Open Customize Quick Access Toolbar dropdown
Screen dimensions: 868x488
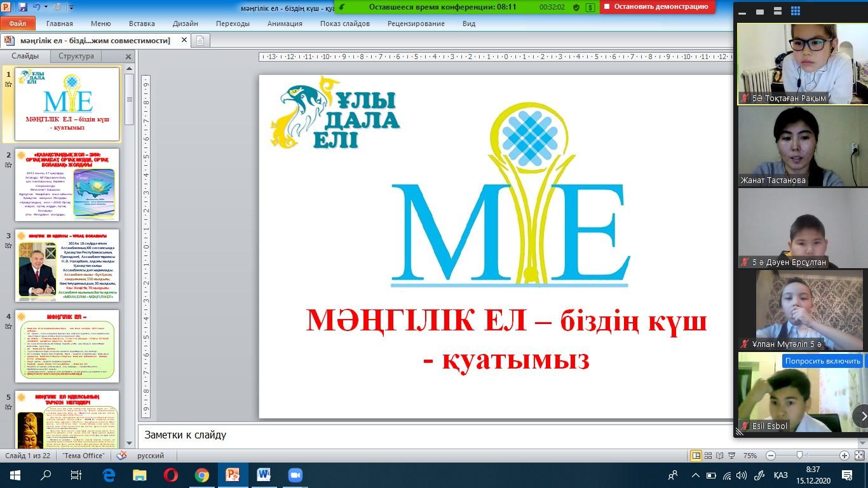point(71,8)
